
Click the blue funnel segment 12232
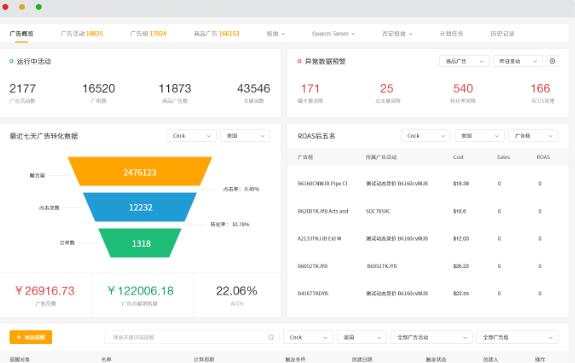[140, 207]
